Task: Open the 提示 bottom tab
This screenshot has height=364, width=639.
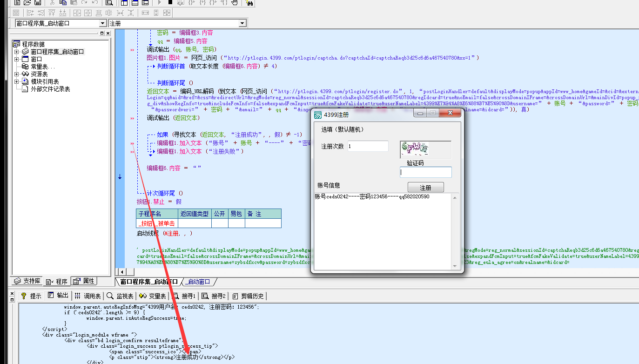Action: pyautogui.click(x=31, y=296)
